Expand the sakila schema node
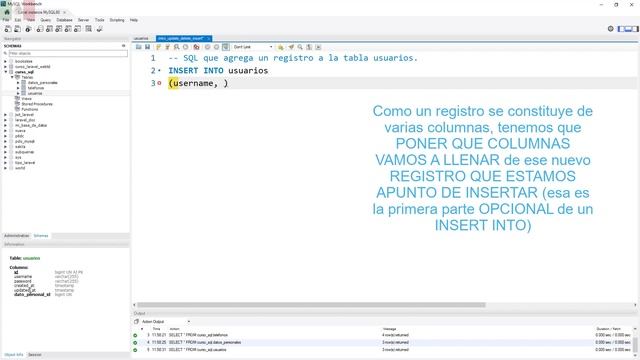Image resolution: width=640 pixels, height=360 pixels. click(x=6, y=147)
